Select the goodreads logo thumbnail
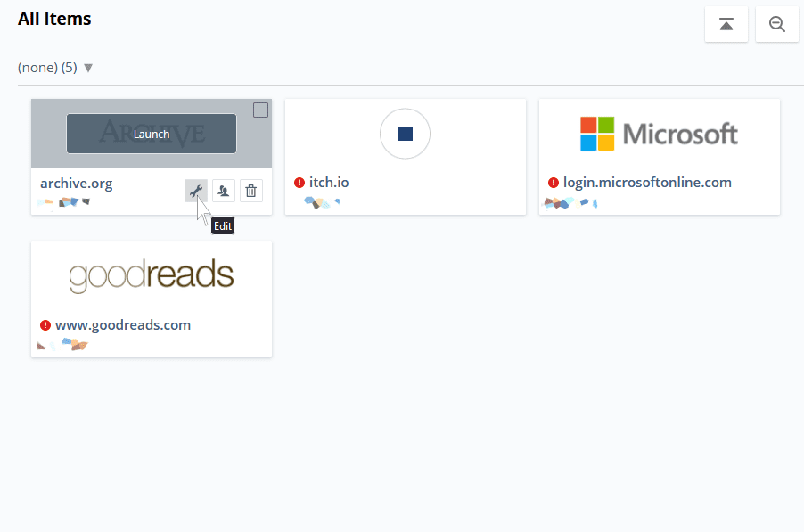The height and width of the screenshot is (532, 804). 152,275
